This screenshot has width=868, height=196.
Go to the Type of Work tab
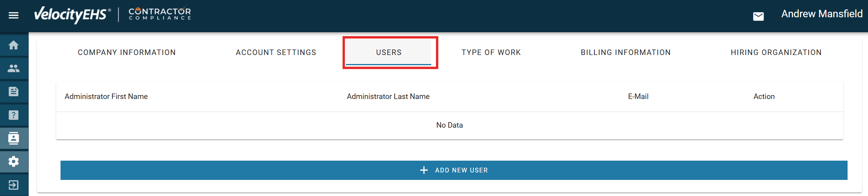tap(491, 52)
